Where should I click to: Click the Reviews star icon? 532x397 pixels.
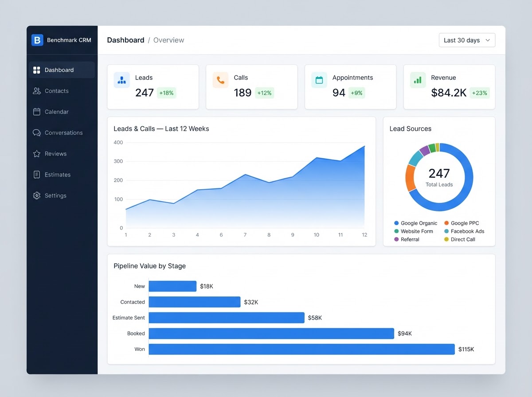tap(37, 154)
